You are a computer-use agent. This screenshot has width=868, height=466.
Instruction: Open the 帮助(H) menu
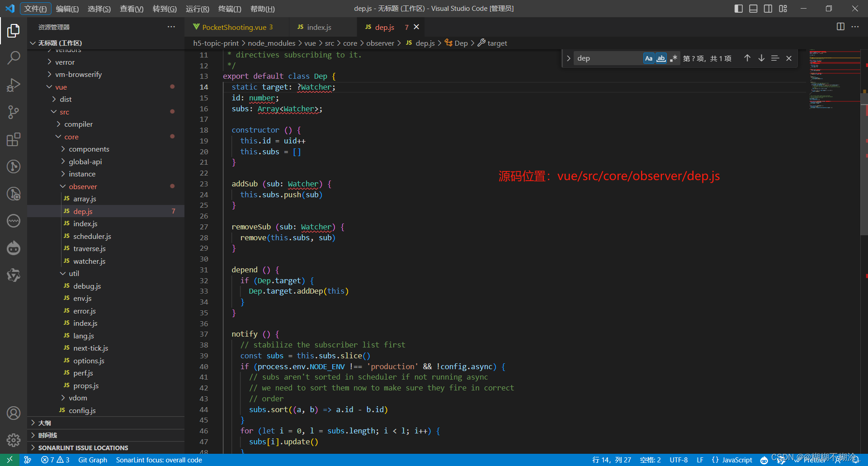click(263, 9)
